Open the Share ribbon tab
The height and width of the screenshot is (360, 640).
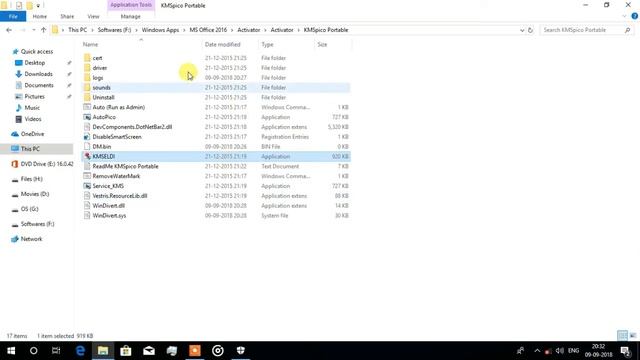coord(67,16)
